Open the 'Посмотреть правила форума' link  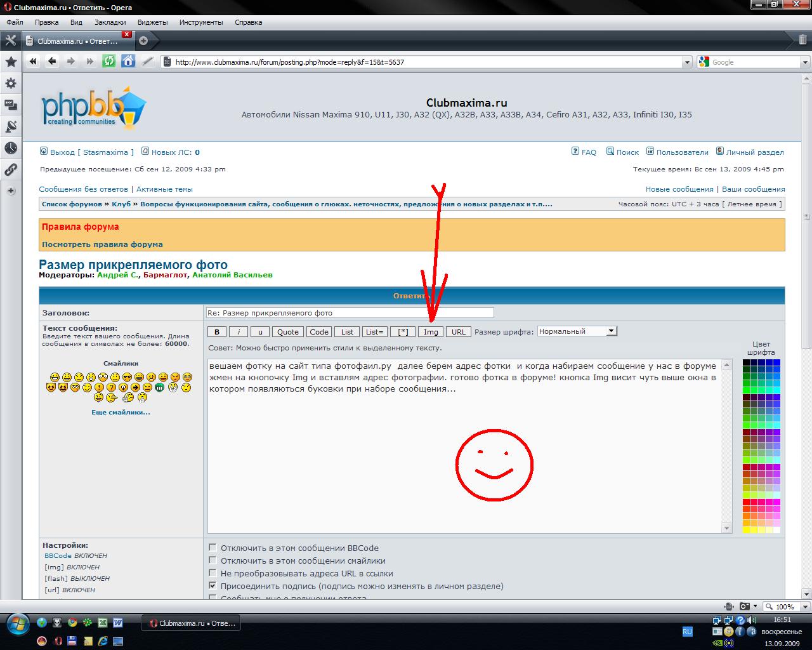pyautogui.click(x=102, y=244)
